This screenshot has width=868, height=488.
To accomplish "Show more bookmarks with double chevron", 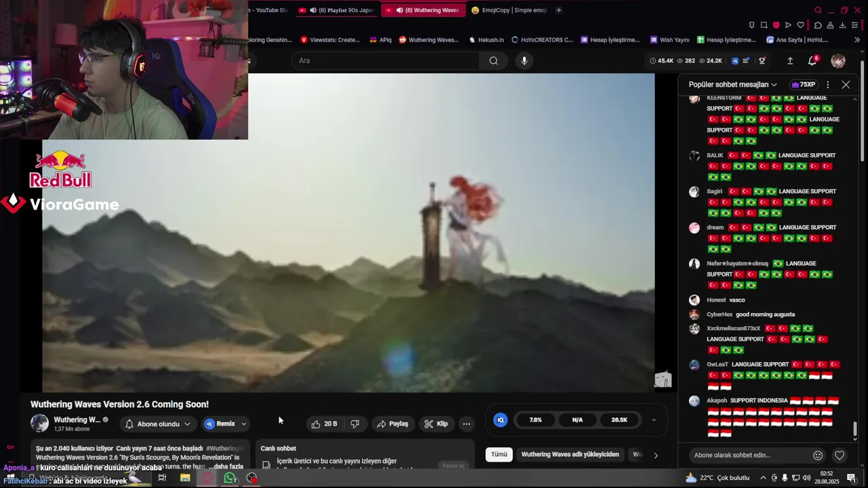I will tap(857, 40).
